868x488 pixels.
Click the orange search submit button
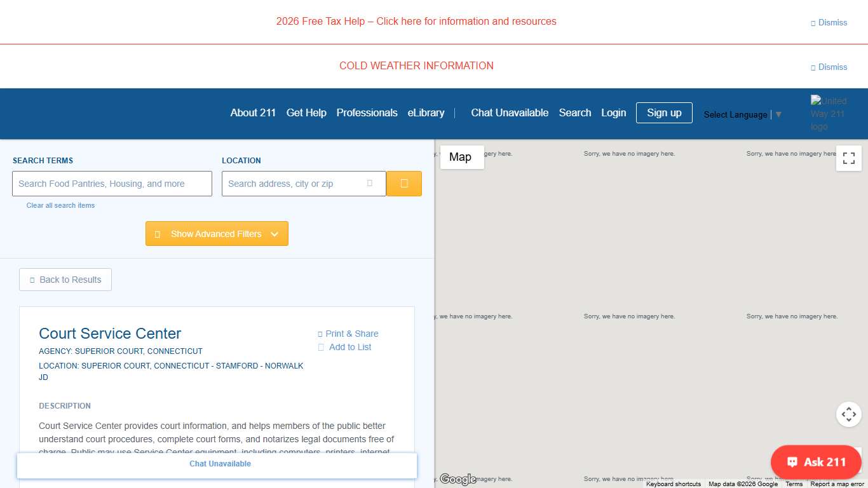pos(403,184)
